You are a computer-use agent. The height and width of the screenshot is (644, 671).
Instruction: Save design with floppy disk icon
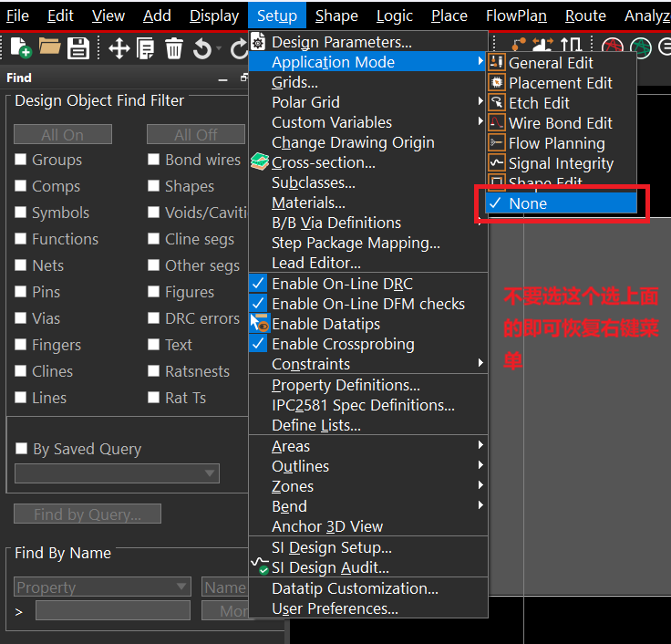[x=78, y=48]
